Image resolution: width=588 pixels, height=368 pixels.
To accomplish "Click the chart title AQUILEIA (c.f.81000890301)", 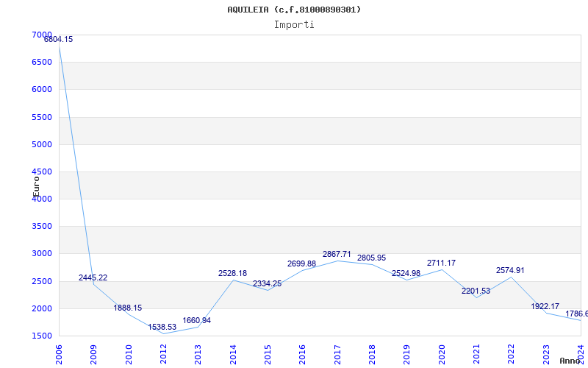I will (294, 10).
